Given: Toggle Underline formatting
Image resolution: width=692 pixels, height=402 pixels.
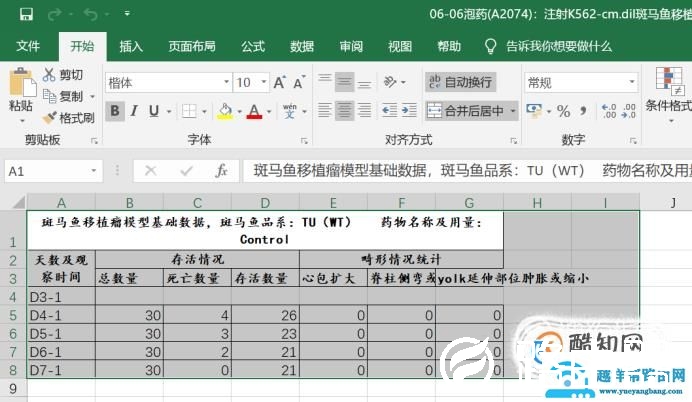Looking at the screenshot, I should click(154, 110).
